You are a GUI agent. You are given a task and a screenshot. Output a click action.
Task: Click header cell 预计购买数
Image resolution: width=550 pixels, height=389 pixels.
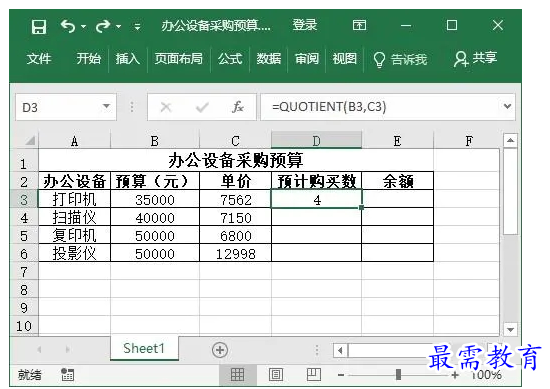(316, 181)
